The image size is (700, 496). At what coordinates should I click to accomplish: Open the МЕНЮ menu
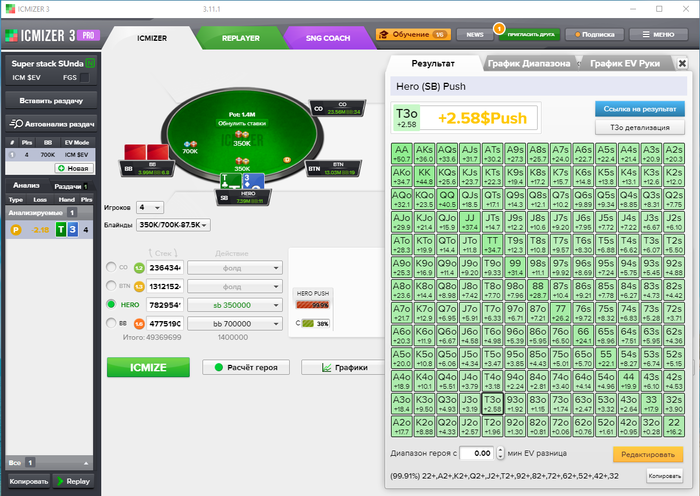(658, 34)
